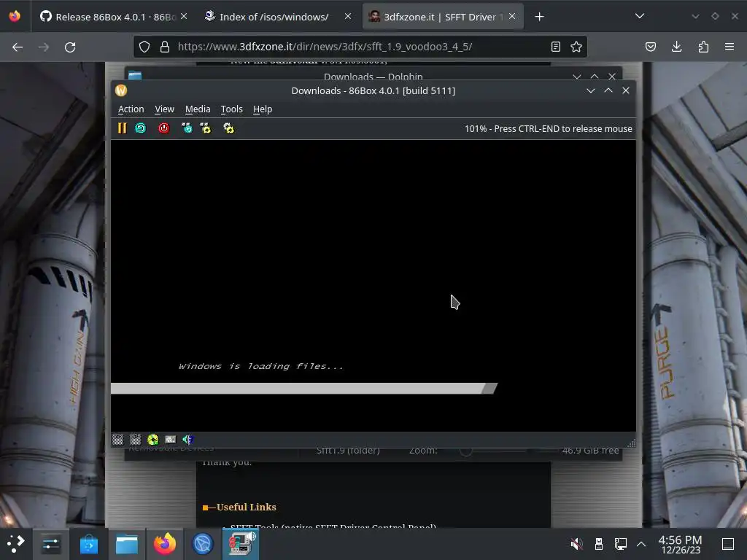This screenshot has height=560, width=747.
Task: Close the Release 86Box 4.0.1 tab
Action: [x=184, y=16]
